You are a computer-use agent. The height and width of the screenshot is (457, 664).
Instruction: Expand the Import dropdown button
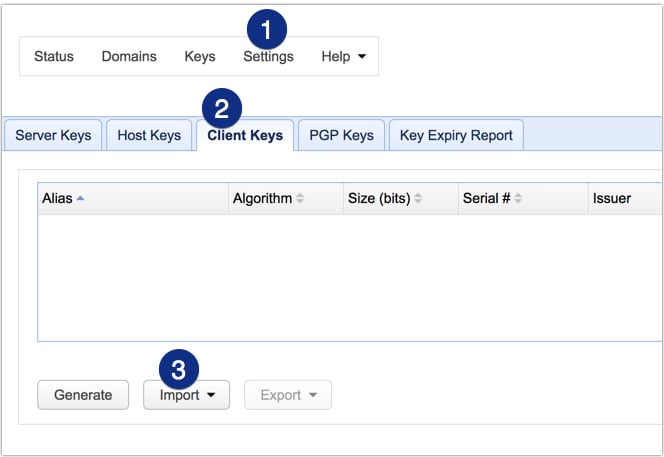[x=186, y=395]
